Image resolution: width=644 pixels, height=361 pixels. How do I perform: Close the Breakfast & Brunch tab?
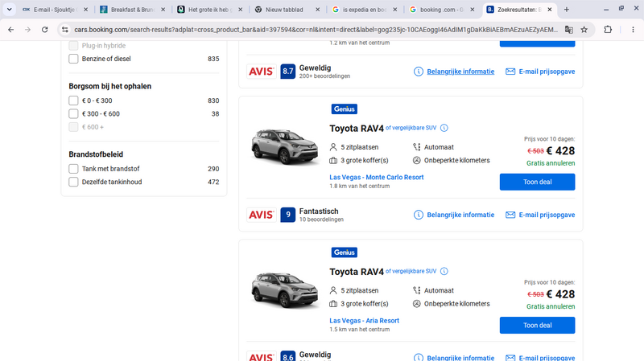coord(163,10)
